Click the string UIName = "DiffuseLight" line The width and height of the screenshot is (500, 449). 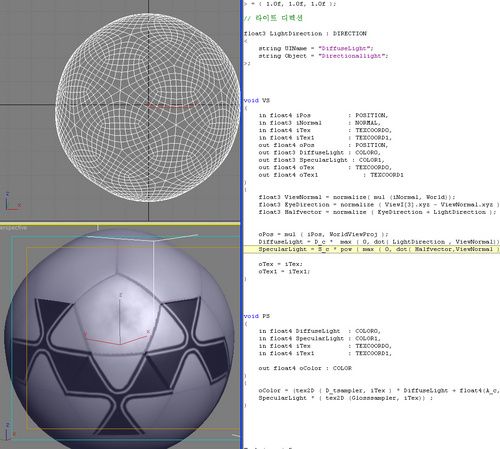[316, 48]
